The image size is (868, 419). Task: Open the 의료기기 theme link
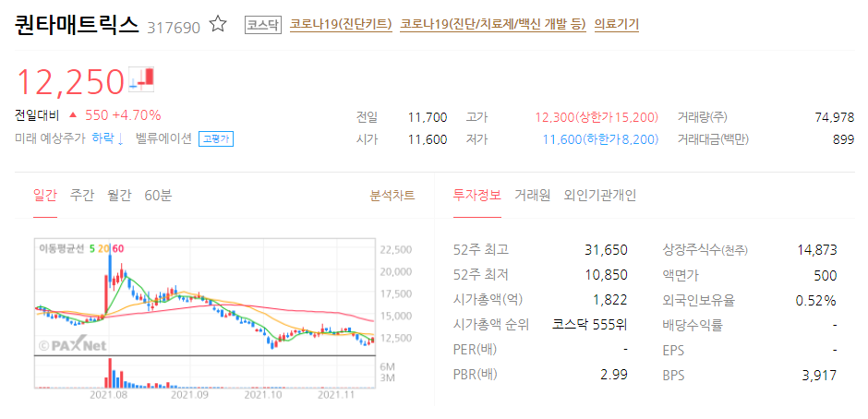[617, 24]
